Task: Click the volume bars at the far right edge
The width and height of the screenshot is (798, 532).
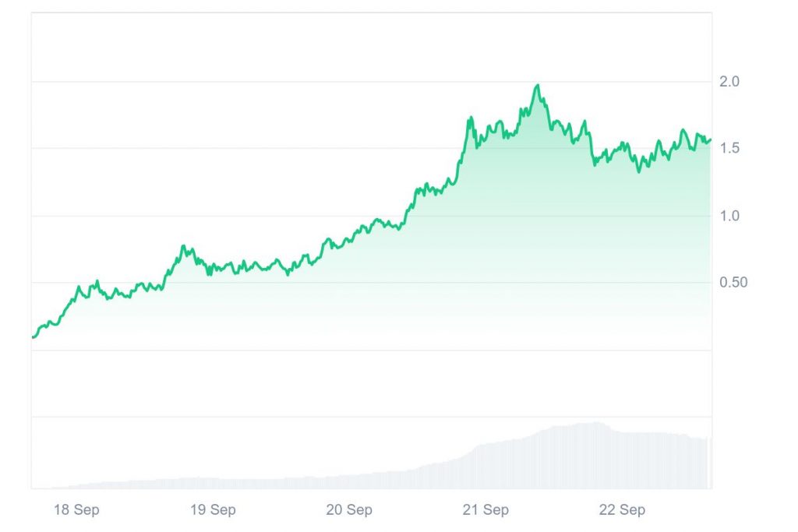Action: pos(706,463)
